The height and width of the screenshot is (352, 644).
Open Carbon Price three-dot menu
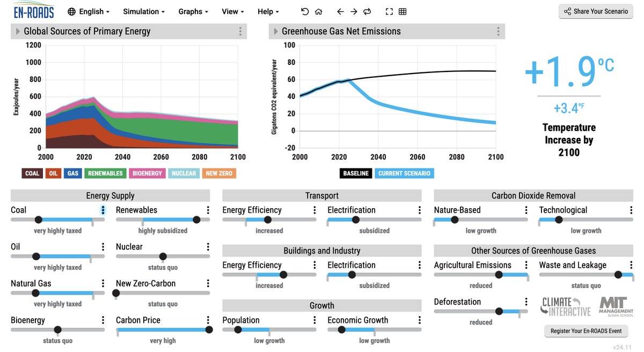(208, 320)
